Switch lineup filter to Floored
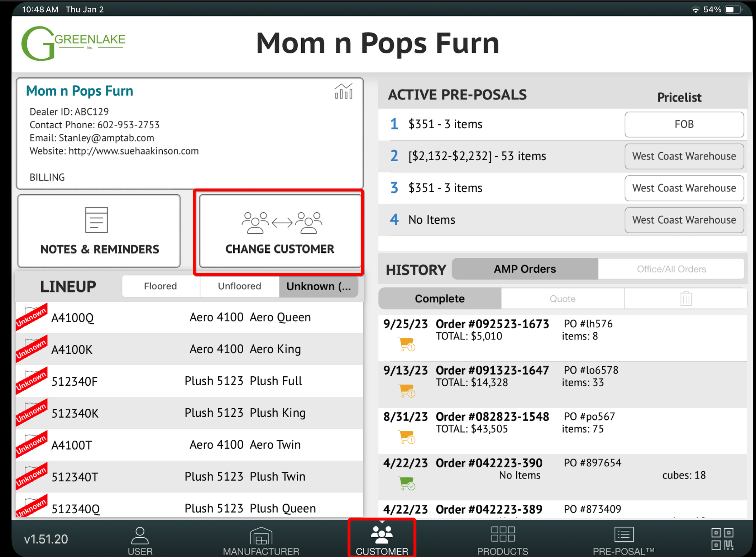The width and height of the screenshot is (756, 557). (x=161, y=286)
